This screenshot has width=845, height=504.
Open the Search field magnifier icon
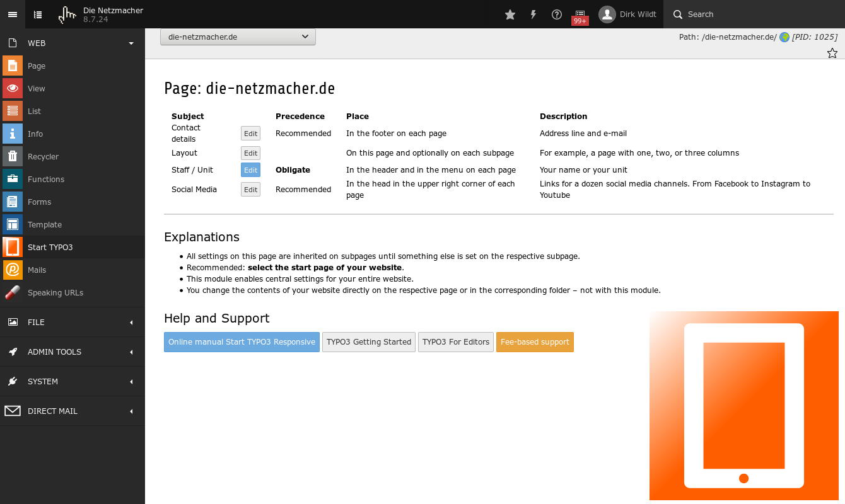[x=678, y=14]
